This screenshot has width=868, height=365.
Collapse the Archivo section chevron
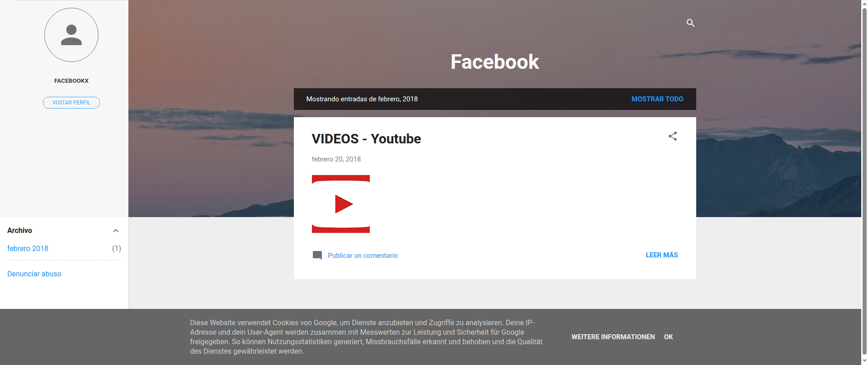tap(116, 231)
